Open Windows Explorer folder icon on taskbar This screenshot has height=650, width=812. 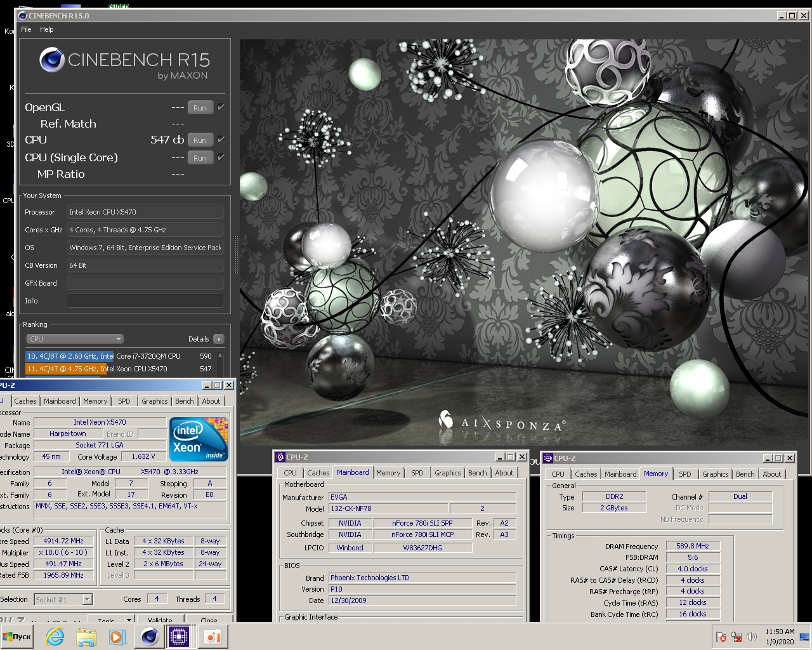click(86, 637)
